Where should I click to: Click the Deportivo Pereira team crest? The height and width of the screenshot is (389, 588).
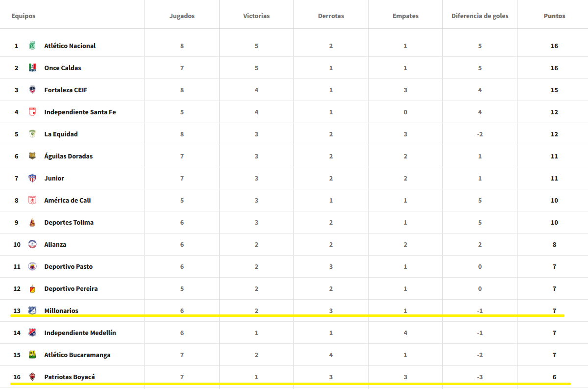coord(32,288)
